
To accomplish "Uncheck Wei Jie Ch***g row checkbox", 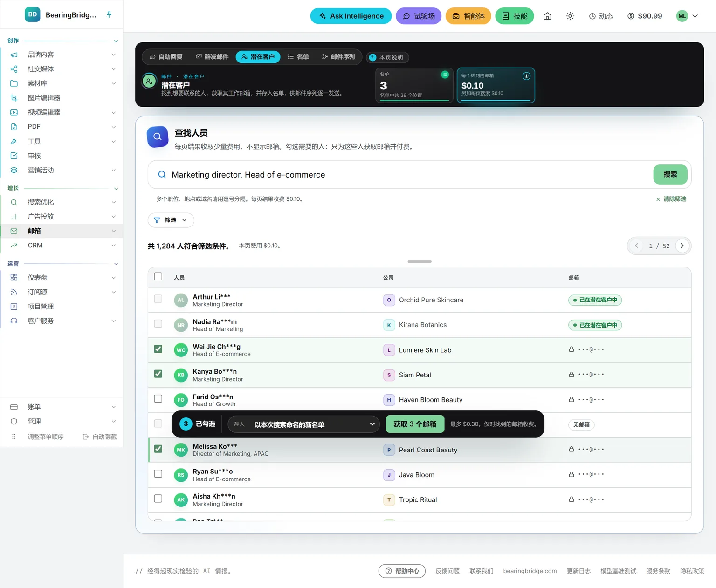I will point(158,349).
